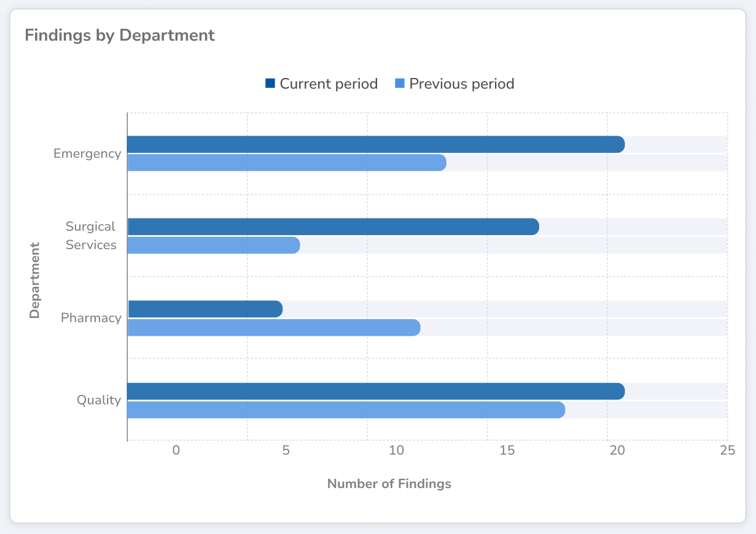
Task: Select Pharmacy previous period bar
Action: [x=274, y=327]
